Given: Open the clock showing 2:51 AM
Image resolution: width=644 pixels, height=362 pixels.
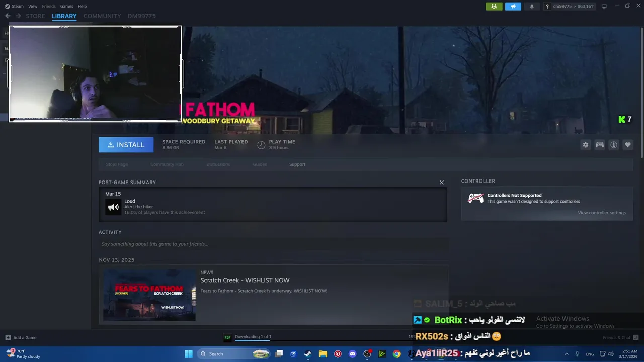Looking at the screenshot, I should coord(629,354).
